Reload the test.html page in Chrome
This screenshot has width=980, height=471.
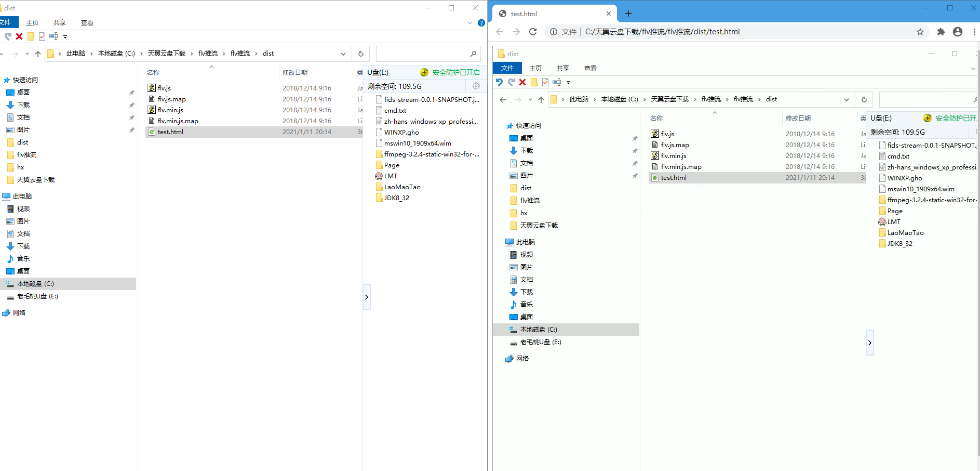click(533, 32)
